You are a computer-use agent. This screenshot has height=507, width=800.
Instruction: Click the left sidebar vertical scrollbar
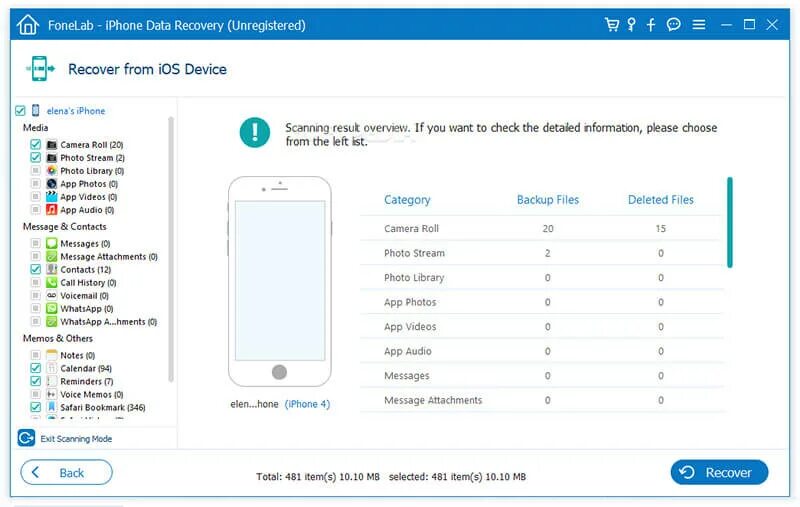coord(170,250)
